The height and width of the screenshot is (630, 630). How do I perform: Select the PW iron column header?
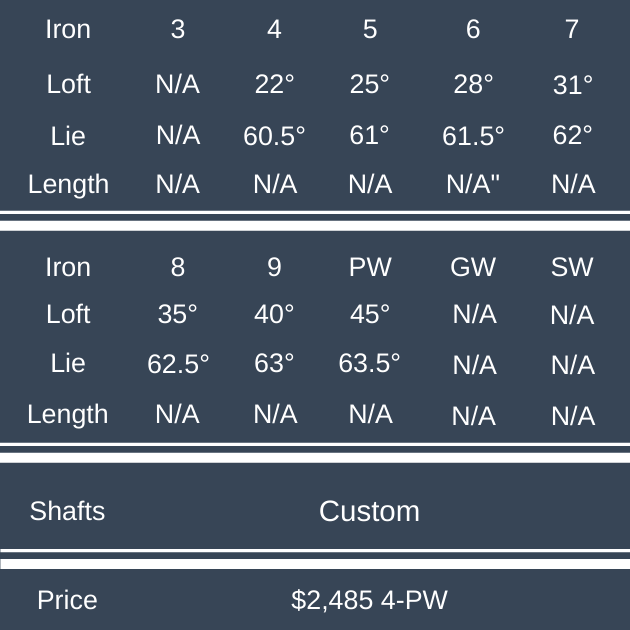click(x=370, y=268)
